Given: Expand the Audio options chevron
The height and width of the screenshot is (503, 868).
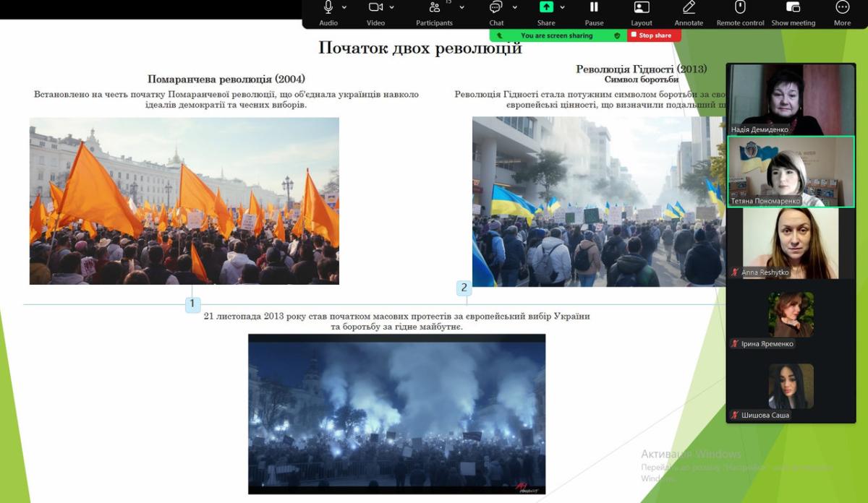Looking at the screenshot, I should click(344, 7).
